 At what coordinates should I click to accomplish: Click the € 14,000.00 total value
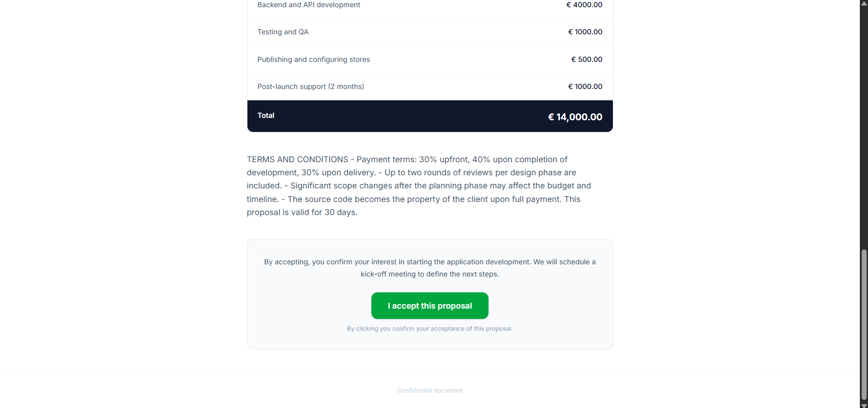[x=574, y=117]
